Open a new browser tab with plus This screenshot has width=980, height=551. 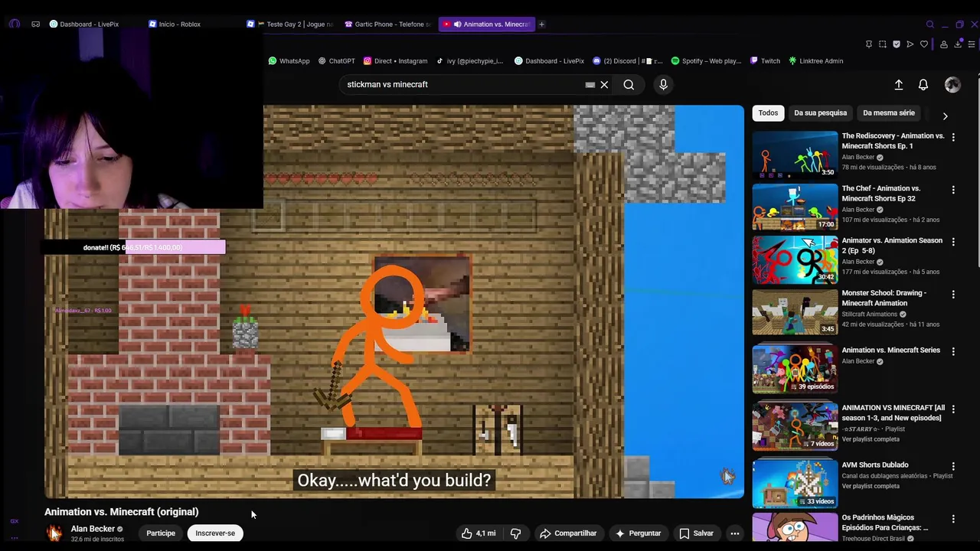[541, 24]
